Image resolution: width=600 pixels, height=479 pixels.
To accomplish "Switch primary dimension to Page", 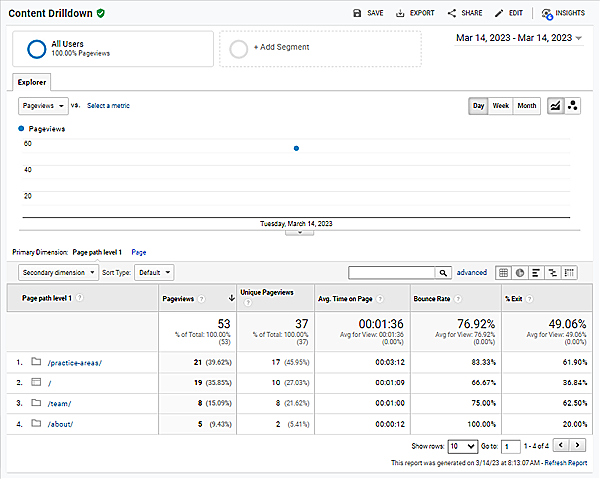I will 139,253.
